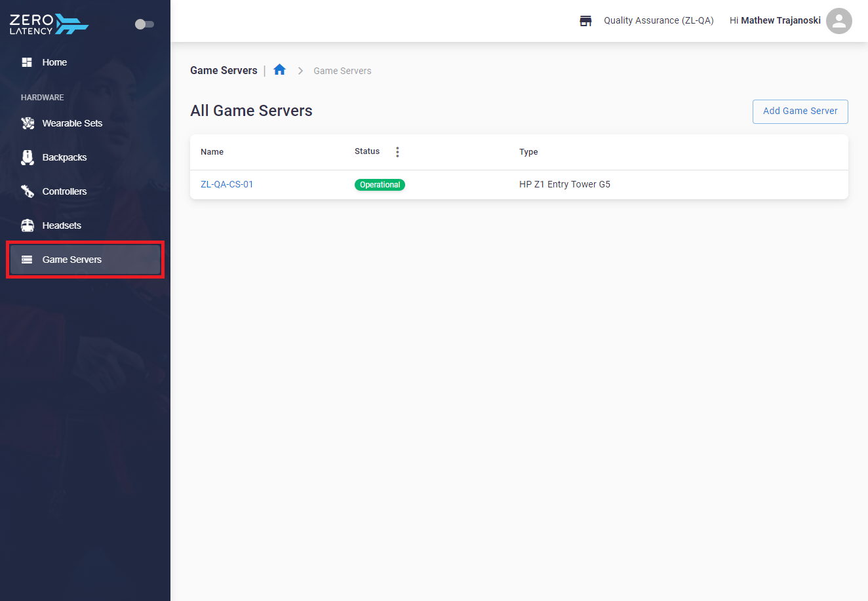868x601 pixels.
Task: Click the blue home breadcrumb icon
Action: tap(280, 69)
